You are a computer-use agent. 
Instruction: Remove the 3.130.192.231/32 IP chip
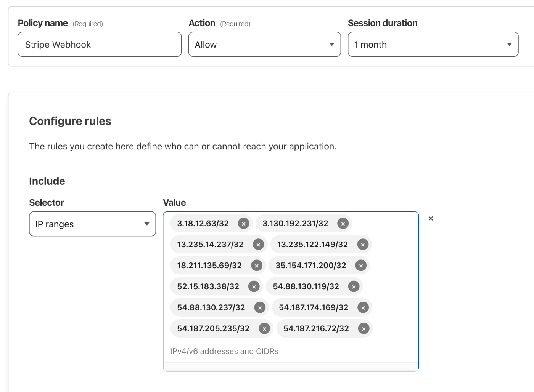click(x=343, y=224)
